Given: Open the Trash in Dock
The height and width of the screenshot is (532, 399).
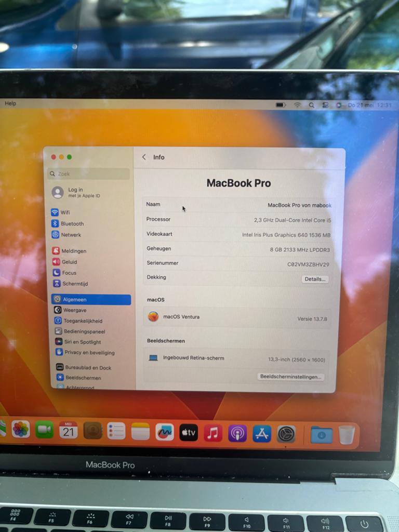Looking at the screenshot, I should tap(347, 435).
